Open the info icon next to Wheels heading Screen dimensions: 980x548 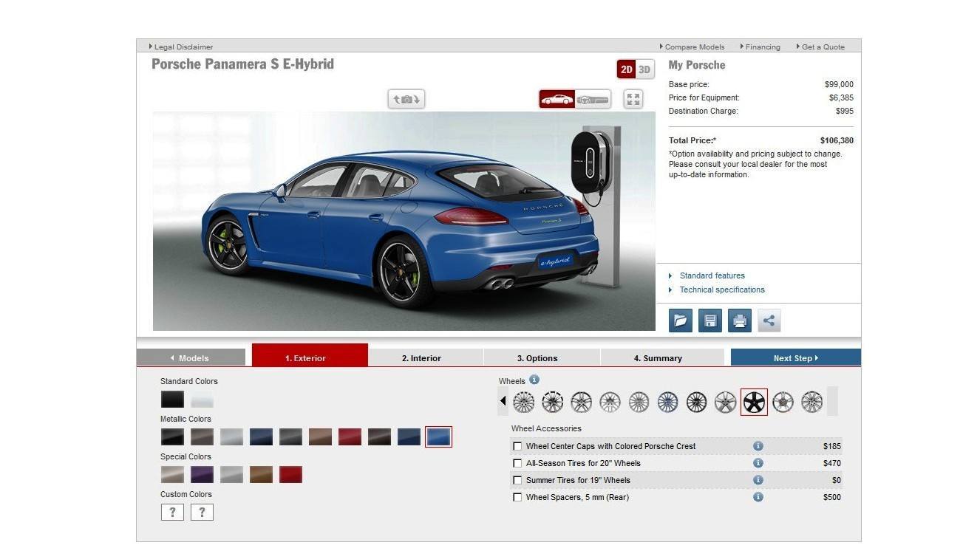(534, 380)
